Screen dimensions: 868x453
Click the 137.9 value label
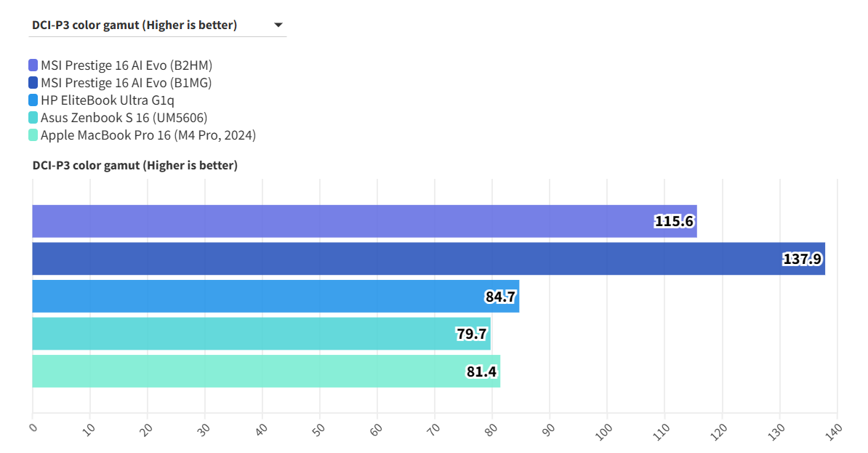(803, 259)
